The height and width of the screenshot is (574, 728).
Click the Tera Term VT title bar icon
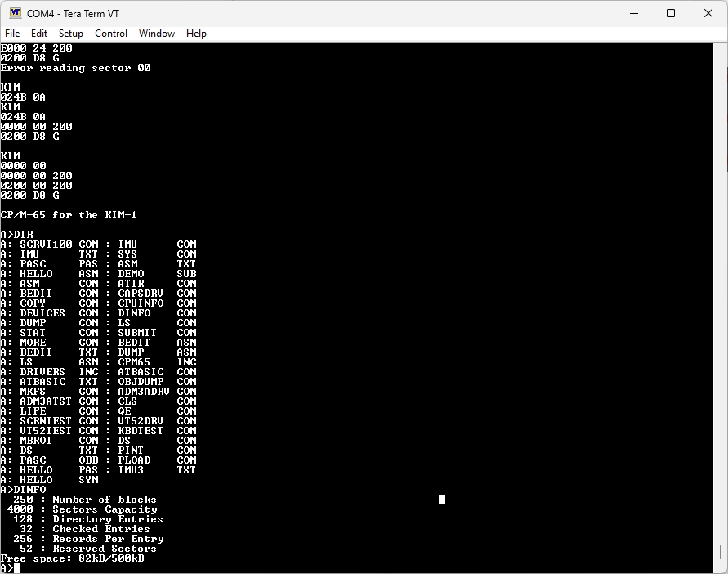click(x=15, y=13)
